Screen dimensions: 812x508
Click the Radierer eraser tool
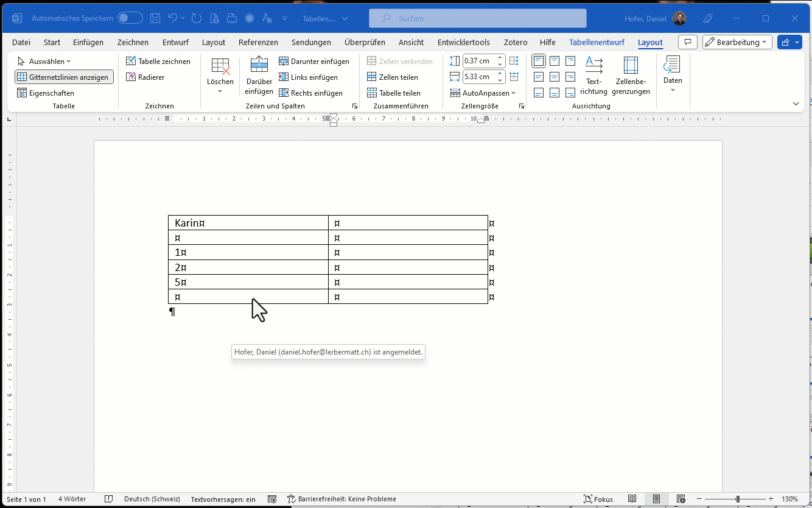click(x=145, y=77)
